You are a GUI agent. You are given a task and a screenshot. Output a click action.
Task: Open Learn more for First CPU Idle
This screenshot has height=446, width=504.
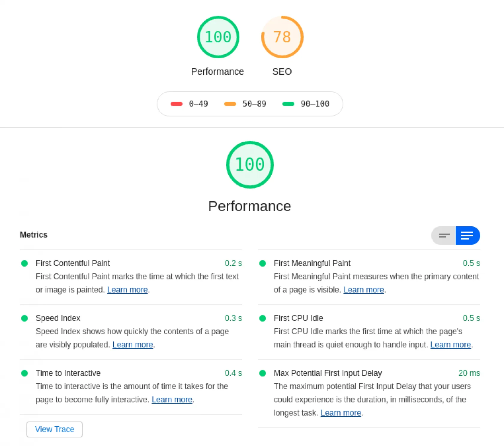point(451,345)
